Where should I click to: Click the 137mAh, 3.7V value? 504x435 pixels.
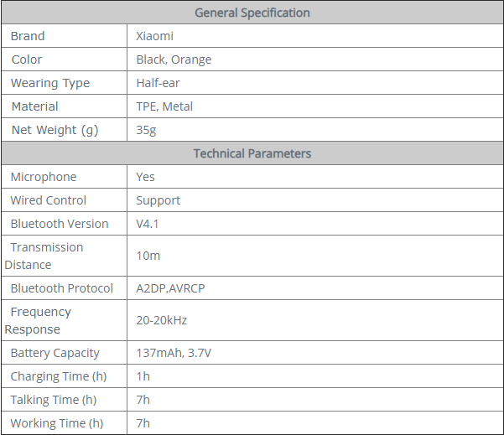[174, 353]
